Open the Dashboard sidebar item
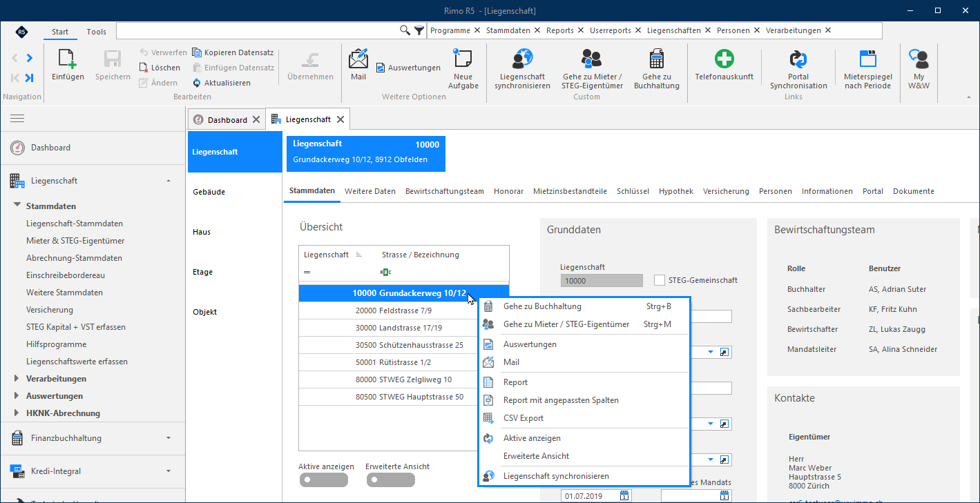980x503 pixels. pos(93,148)
